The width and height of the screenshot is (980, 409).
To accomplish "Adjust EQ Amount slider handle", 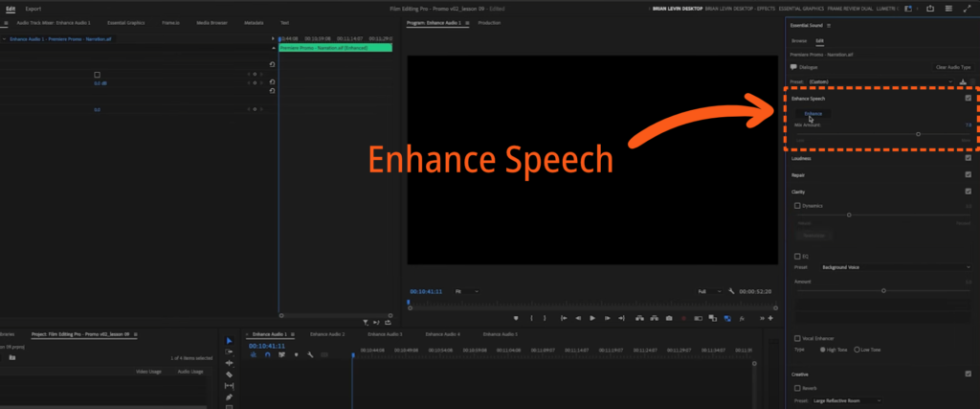I will pos(883,291).
